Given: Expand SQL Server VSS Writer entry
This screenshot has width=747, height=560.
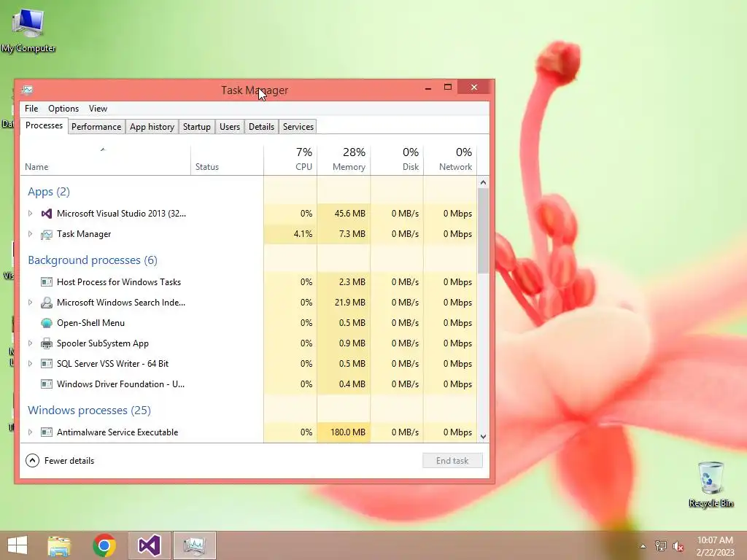Looking at the screenshot, I should tap(30, 364).
